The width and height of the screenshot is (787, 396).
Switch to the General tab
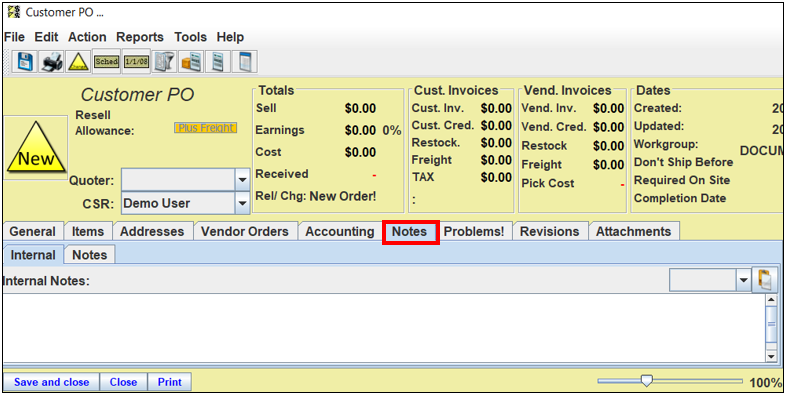[x=33, y=231]
